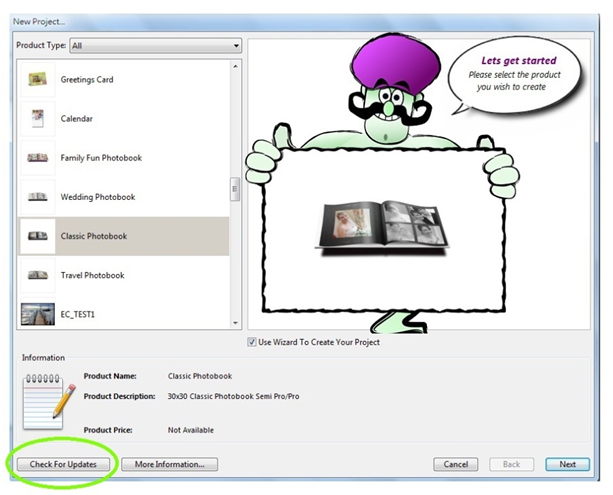Select the EC_TEST1 list entry
This screenshot has width=613, height=495.
(x=124, y=314)
